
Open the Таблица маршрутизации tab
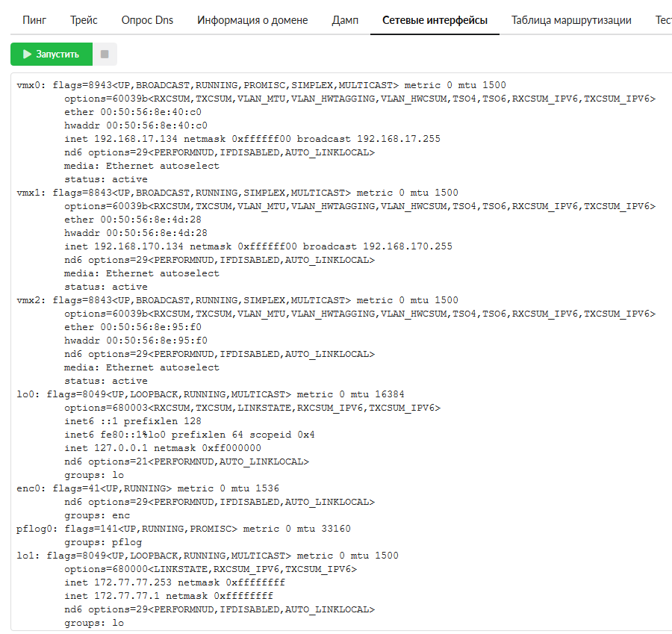(571, 20)
